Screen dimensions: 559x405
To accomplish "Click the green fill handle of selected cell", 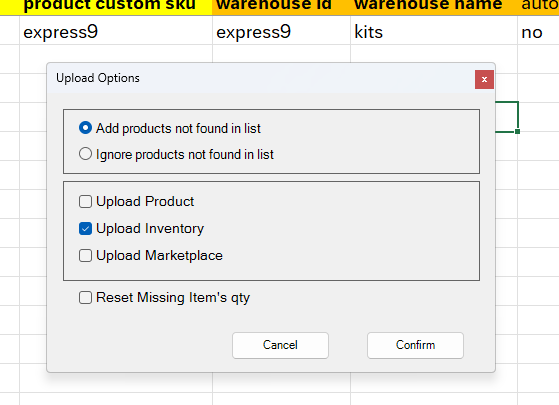I will (x=517, y=132).
